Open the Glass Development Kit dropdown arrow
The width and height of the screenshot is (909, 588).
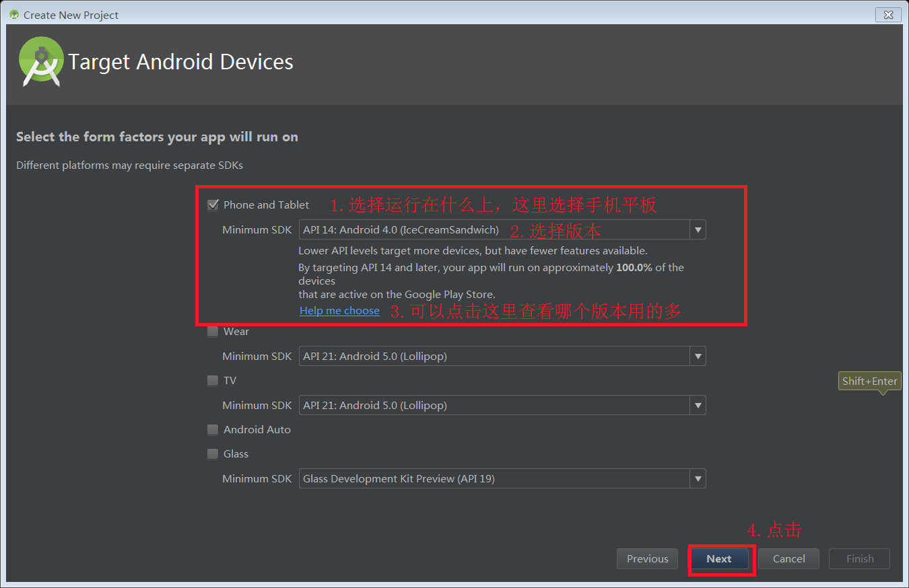(x=698, y=478)
